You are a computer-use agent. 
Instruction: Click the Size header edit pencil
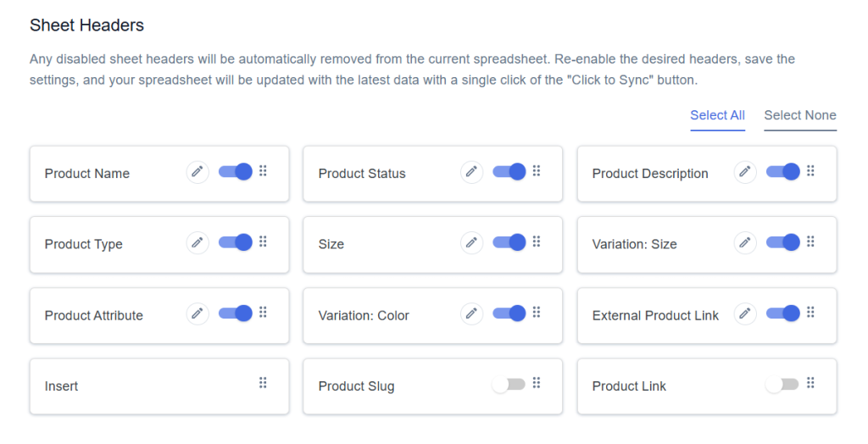(x=471, y=243)
